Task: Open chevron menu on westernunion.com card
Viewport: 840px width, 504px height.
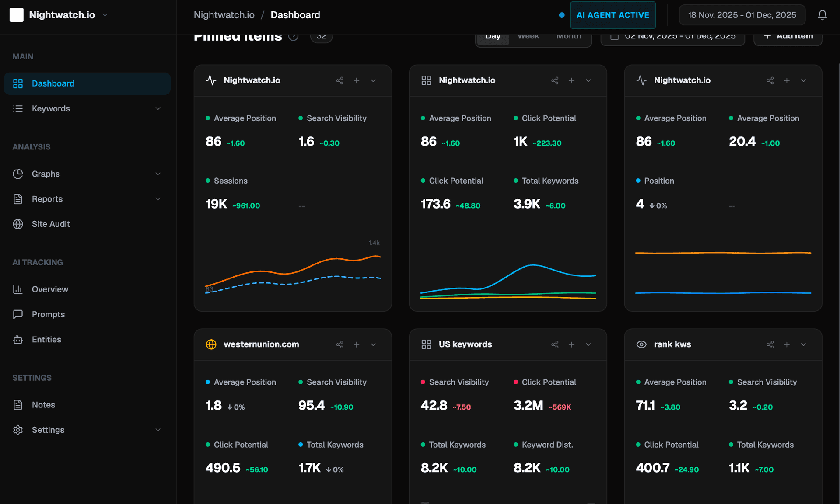Action: pos(373,344)
